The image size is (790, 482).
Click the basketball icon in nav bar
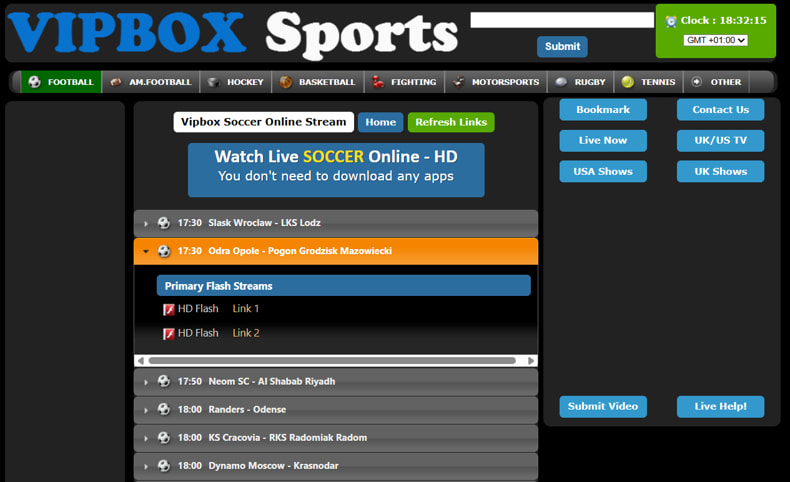coord(285,82)
